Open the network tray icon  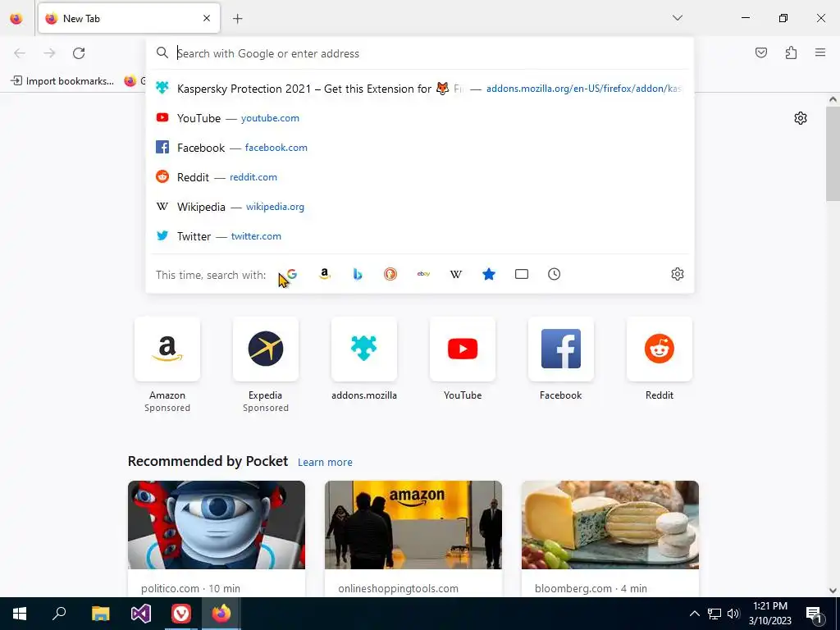pos(714,614)
